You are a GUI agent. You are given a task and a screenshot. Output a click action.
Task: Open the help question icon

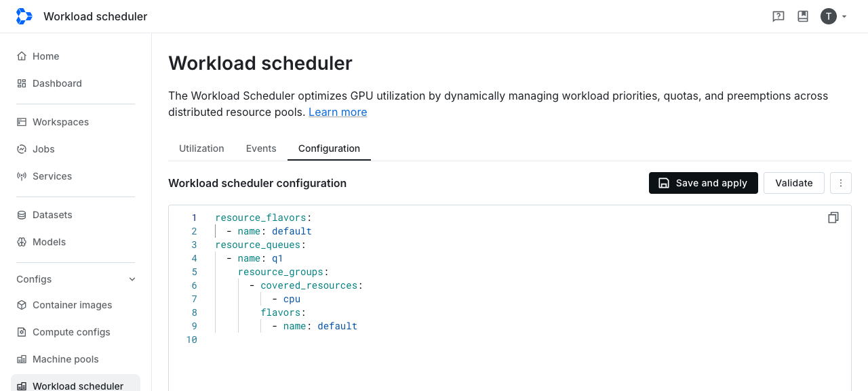click(x=778, y=16)
